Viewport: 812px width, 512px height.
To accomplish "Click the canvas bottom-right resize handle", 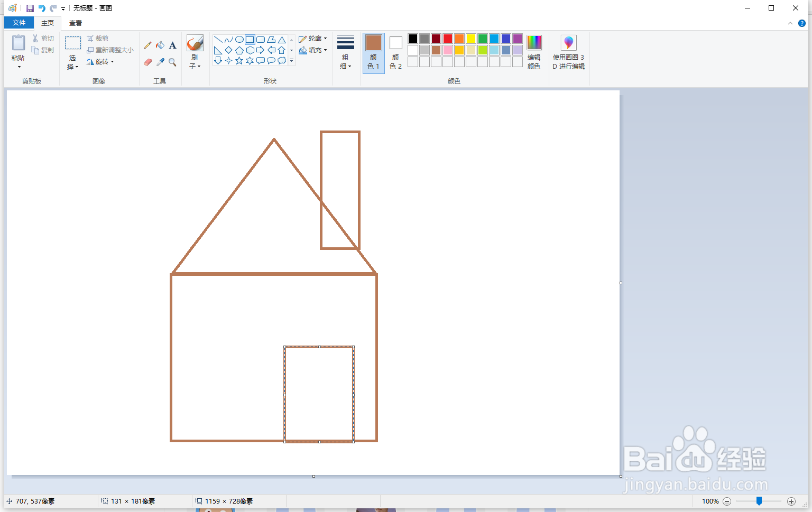I will 621,476.
